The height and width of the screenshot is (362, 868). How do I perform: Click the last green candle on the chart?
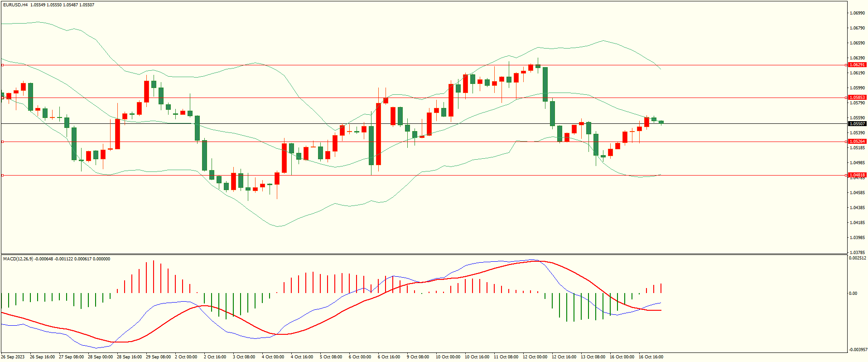661,122
